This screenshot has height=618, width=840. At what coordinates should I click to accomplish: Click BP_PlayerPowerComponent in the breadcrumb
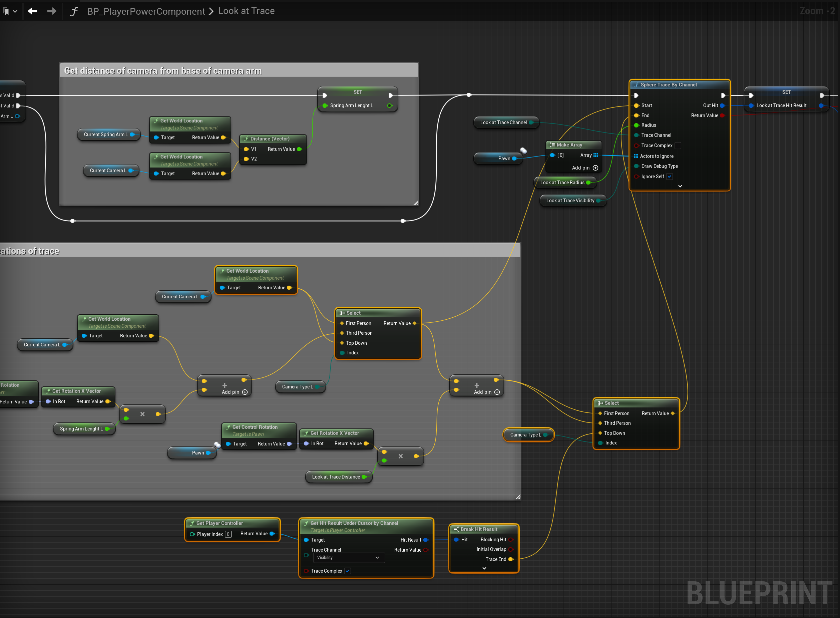pyautogui.click(x=146, y=11)
